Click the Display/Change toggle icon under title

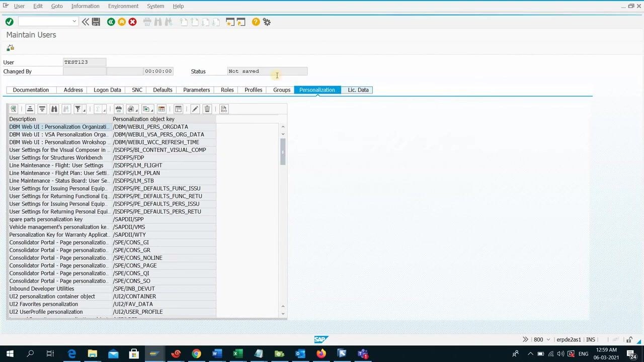click(10, 48)
